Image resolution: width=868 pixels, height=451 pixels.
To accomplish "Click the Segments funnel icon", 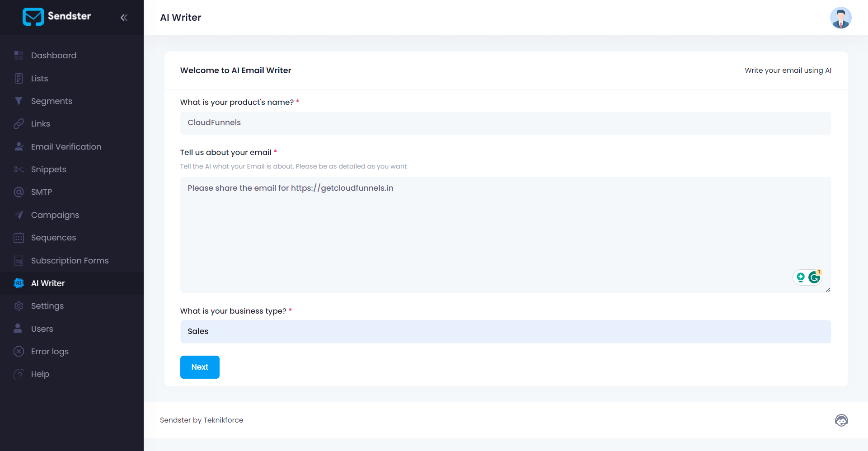I will point(19,101).
